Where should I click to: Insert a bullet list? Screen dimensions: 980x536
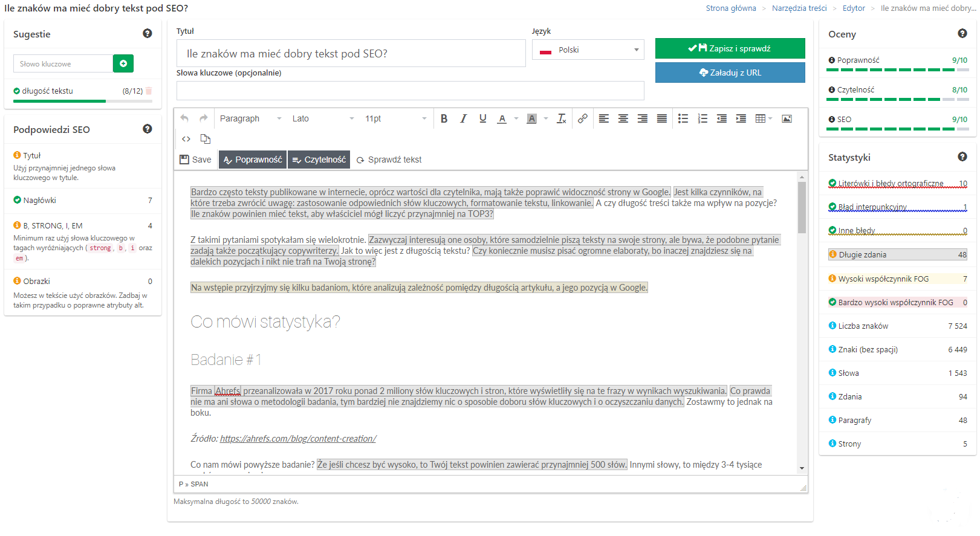point(683,118)
